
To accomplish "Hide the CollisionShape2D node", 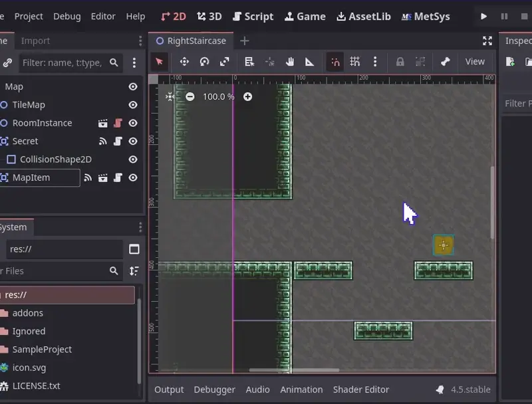I will pyautogui.click(x=133, y=159).
